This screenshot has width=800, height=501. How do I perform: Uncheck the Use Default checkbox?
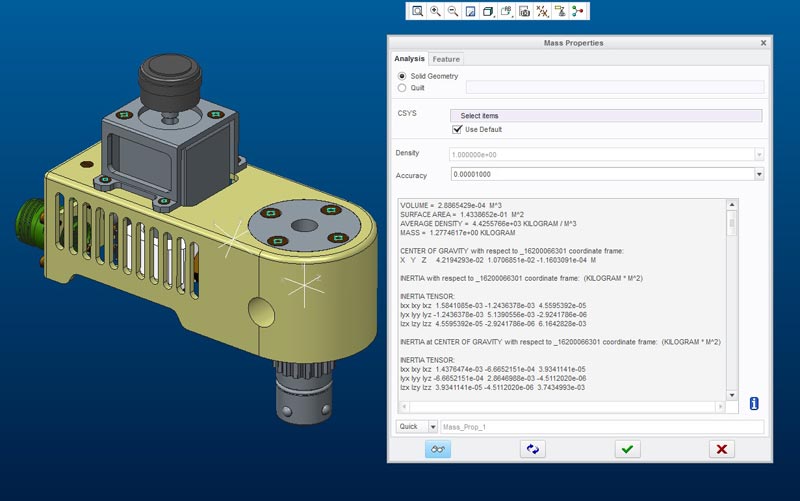coord(458,129)
